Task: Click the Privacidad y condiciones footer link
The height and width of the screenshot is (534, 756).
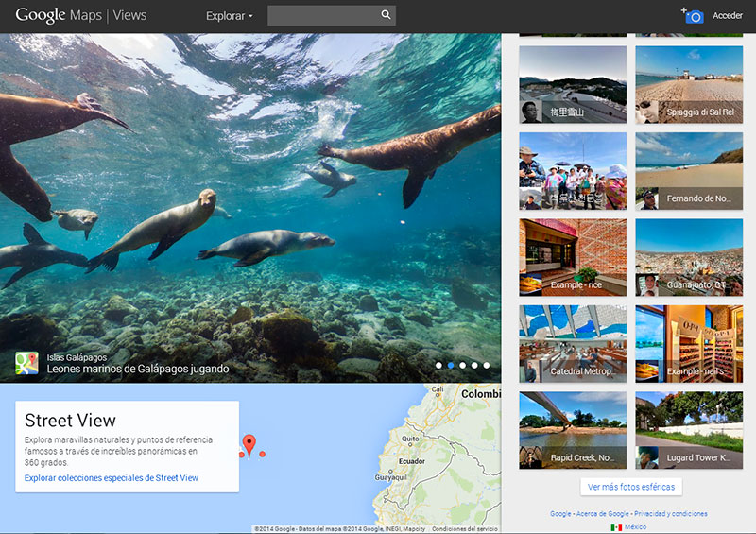Action: (671, 514)
